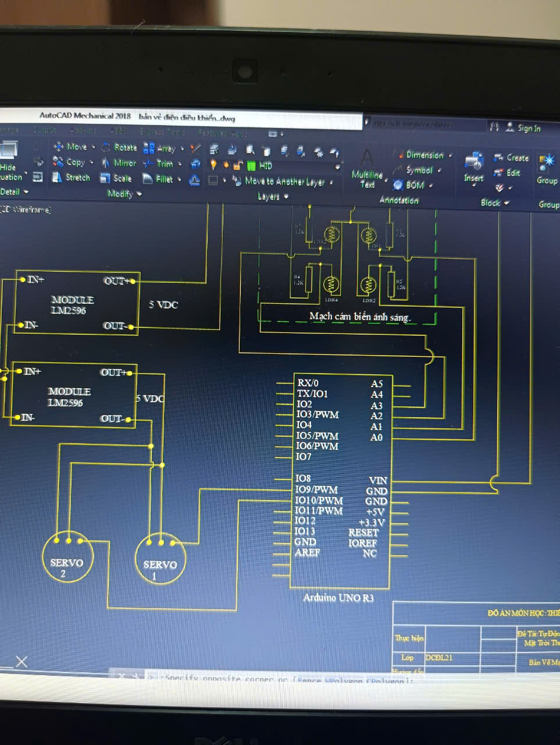The image size is (560, 745).
Task: Open the Move tool dropdown arrow
Action: (x=93, y=147)
